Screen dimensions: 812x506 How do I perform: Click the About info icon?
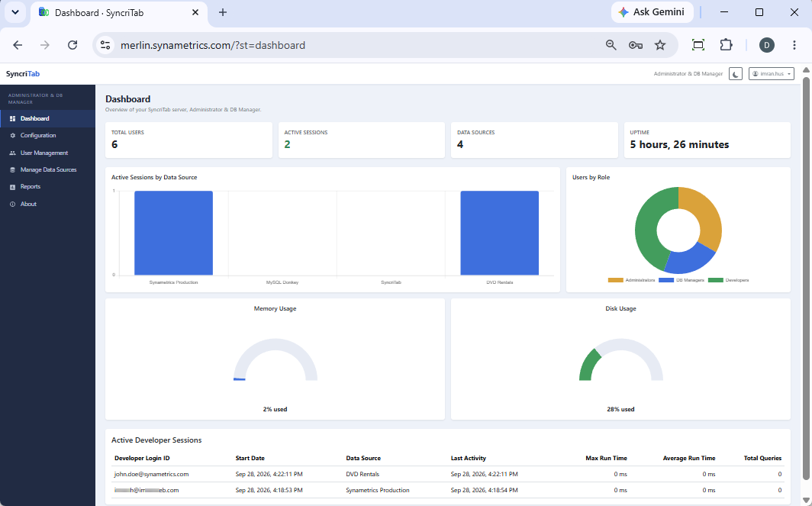(x=13, y=204)
